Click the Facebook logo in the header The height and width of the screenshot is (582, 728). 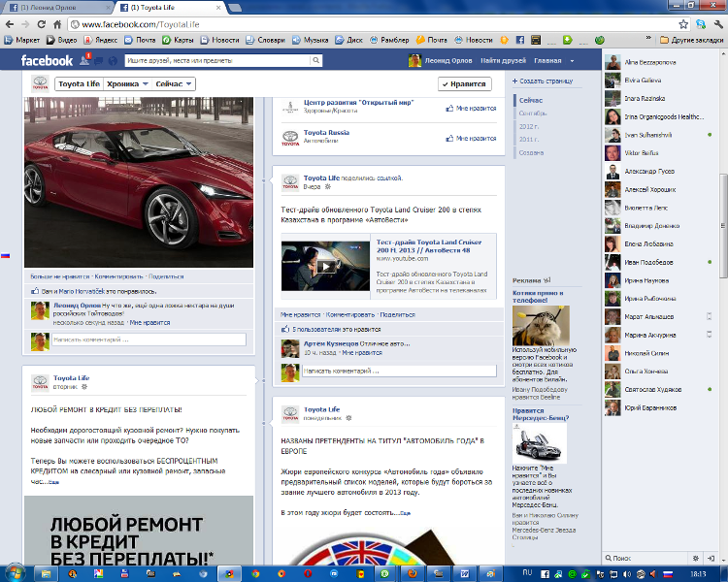click(47, 60)
